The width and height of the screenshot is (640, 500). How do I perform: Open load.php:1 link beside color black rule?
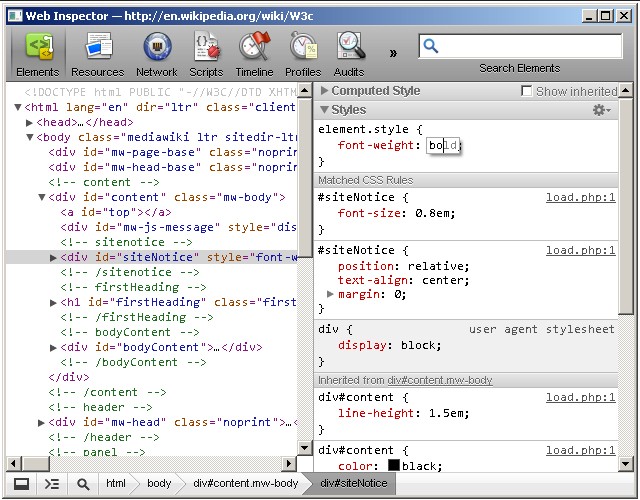[580, 450]
